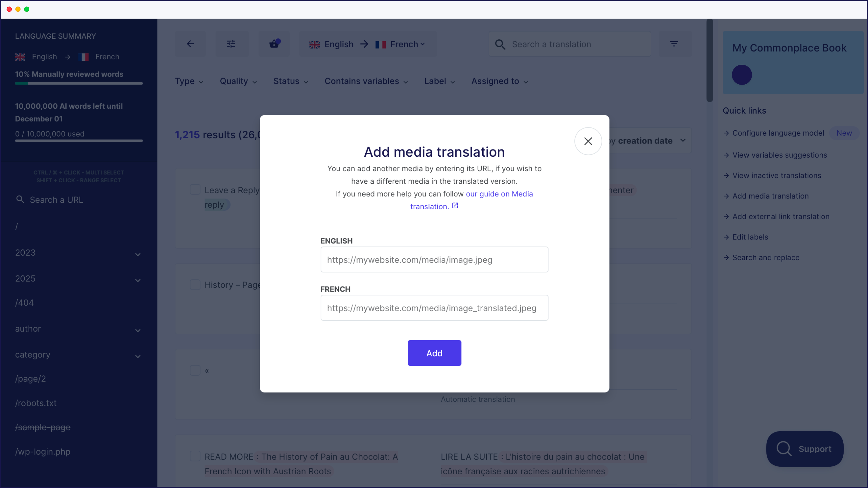Viewport: 868px width, 488px height.
Task: Check the Leave a Reply row checkbox
Action: [x=195, y=190]
